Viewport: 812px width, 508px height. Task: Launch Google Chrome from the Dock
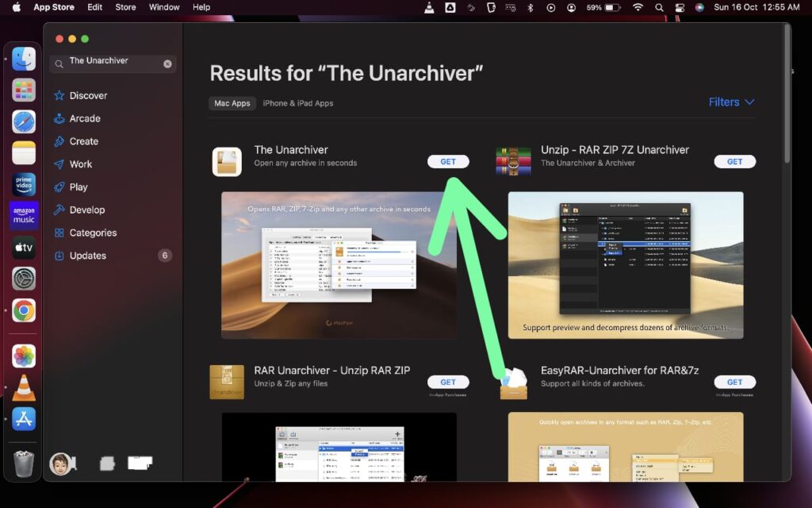point(22,310)
